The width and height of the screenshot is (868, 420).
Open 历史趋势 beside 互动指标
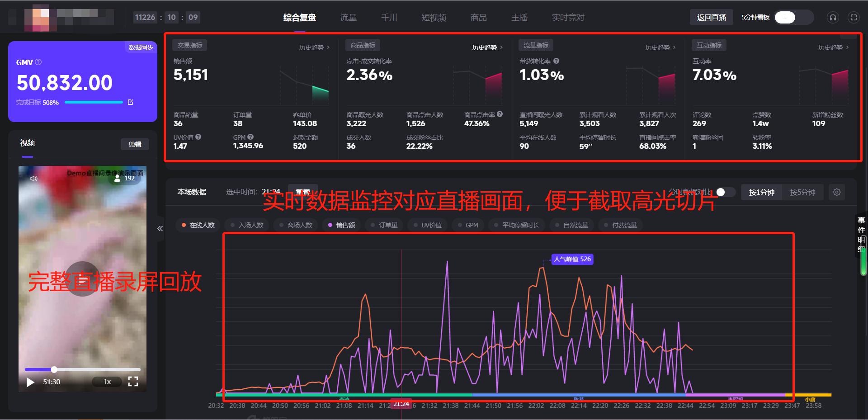tap(832, 46)
